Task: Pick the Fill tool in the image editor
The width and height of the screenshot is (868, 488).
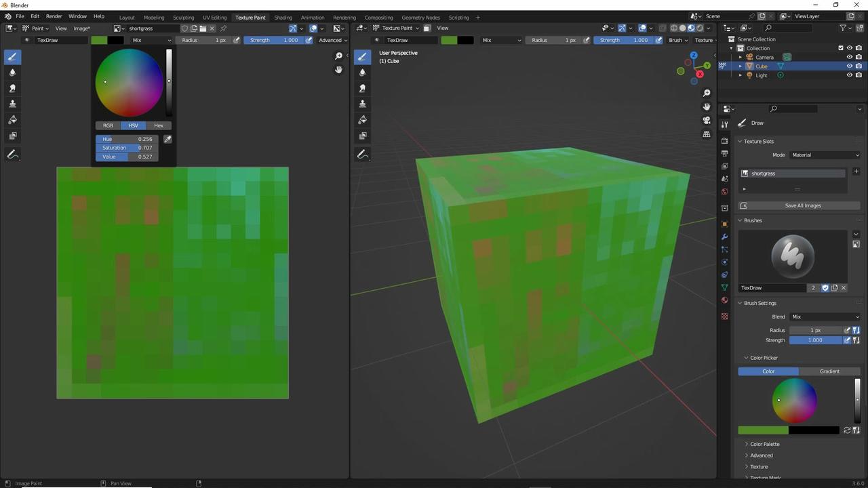Action: (12, 119)
